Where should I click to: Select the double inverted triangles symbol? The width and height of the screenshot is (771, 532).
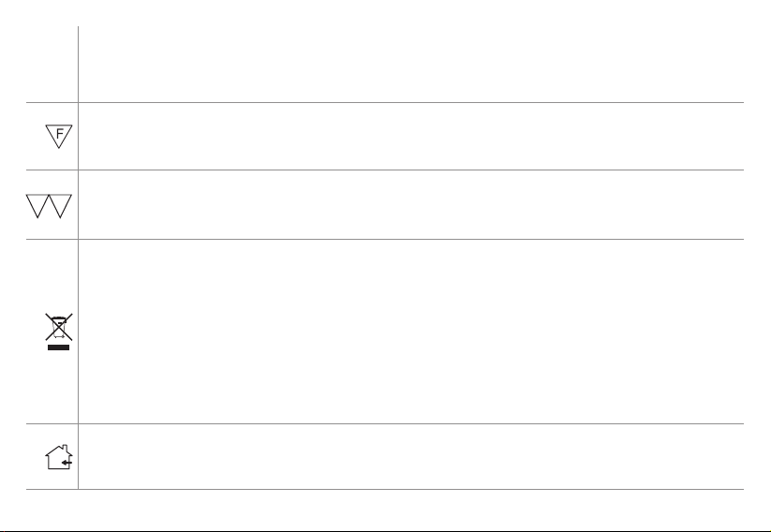point(49,206)
